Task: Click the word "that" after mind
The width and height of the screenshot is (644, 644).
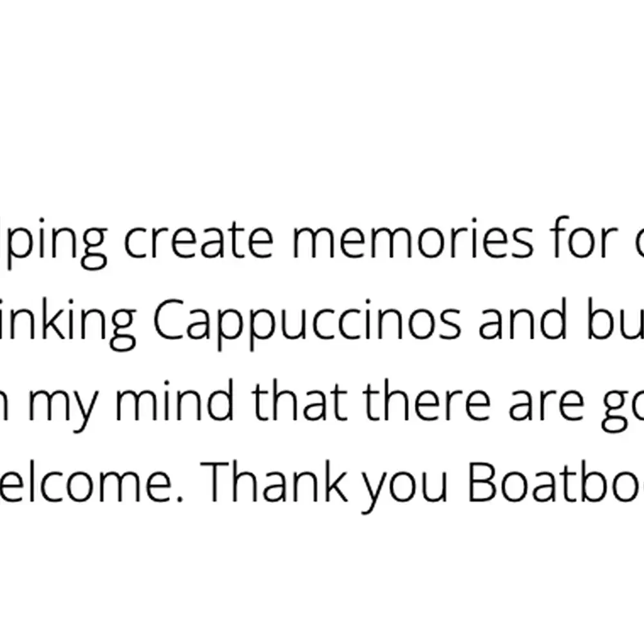Action: pos(299,400)
